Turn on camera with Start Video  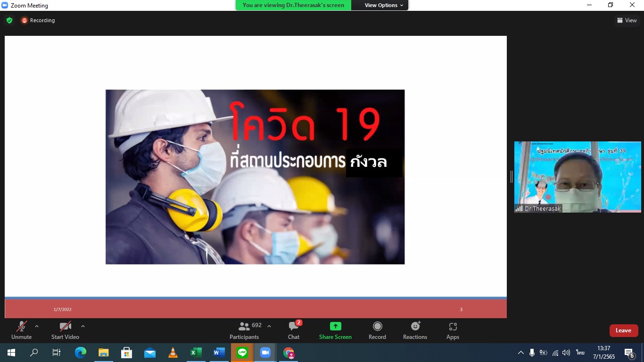click(65, 330)
